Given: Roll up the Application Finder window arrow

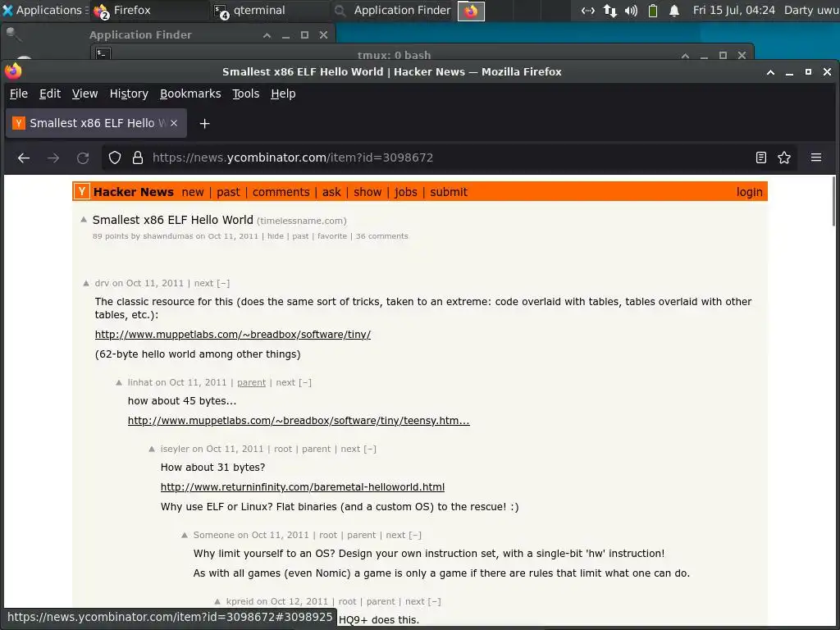Looking at the screenshot, I should pyautogui.click(x=267, y=35).
